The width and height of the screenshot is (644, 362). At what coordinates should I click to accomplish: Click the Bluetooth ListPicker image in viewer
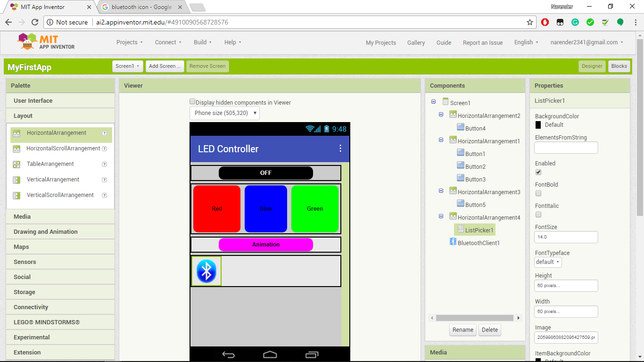(206, 271)
